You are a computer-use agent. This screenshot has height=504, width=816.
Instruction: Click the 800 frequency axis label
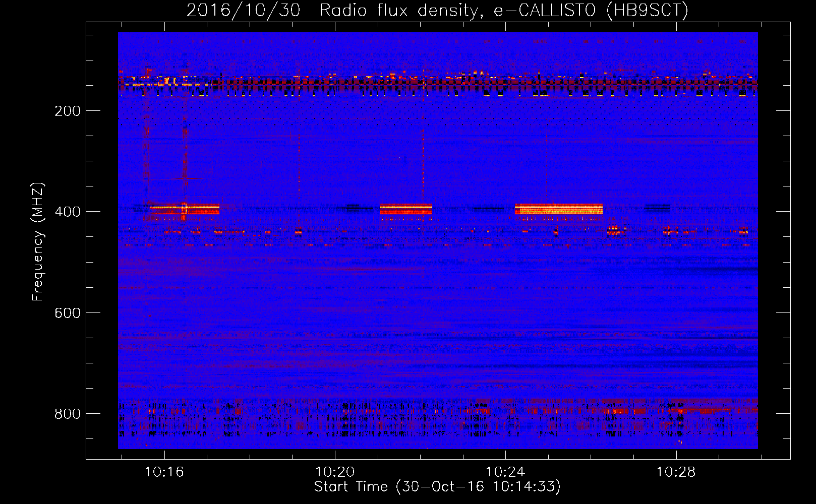[68, 414]
